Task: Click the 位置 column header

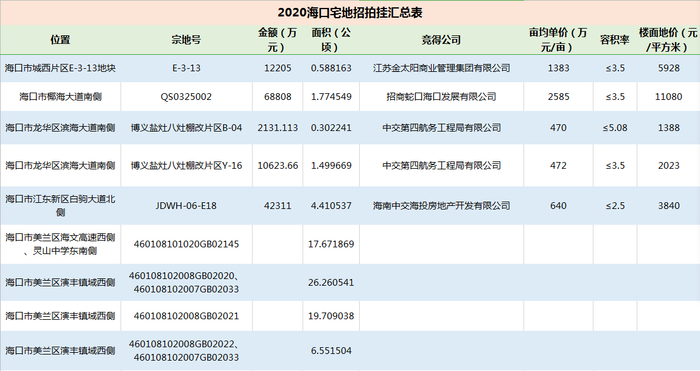Action: click(60, 40)
